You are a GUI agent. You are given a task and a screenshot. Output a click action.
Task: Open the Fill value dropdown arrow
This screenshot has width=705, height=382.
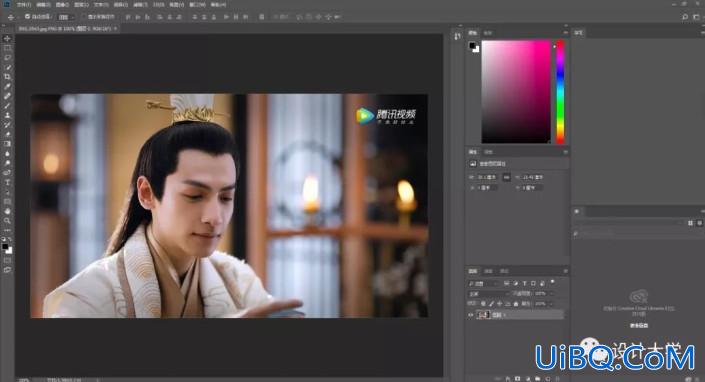pos(551,304)
